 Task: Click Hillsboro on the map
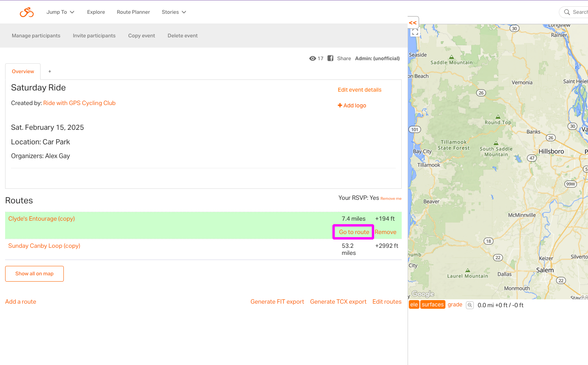(x=551, y=151)
